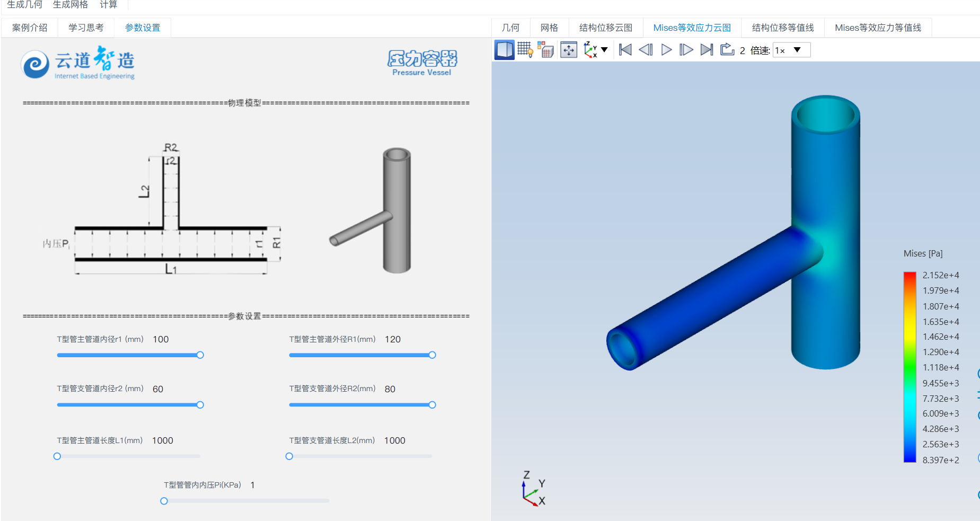This screenshot has width=980, height=521.
Task: Click the 压力容器 Pressure Vessel title graphic
Action: point(422,63)
